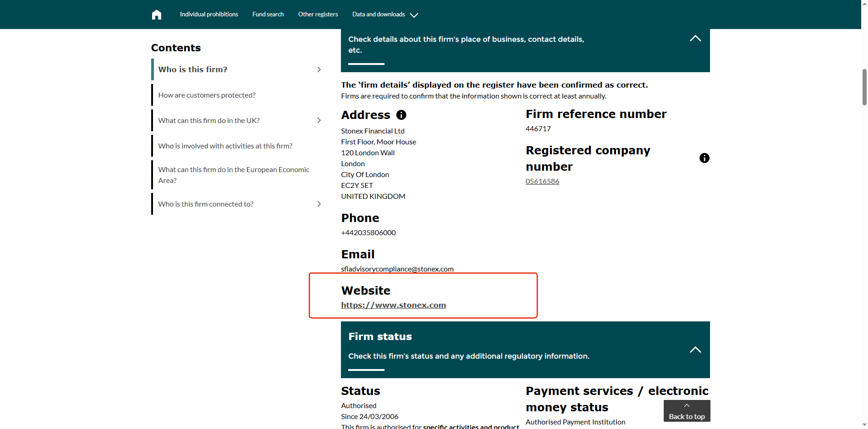
Task: Click 'First Floor, Moor House' address line
Action: pos(379,142)
